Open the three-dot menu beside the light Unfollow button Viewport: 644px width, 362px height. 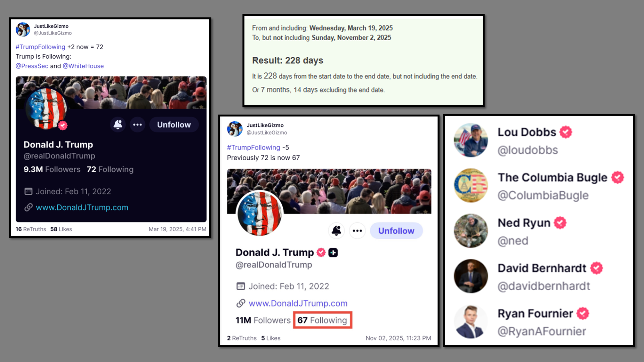coord(357,231)
